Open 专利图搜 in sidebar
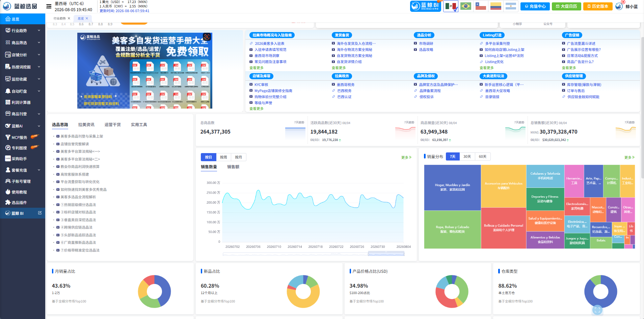 23,148
